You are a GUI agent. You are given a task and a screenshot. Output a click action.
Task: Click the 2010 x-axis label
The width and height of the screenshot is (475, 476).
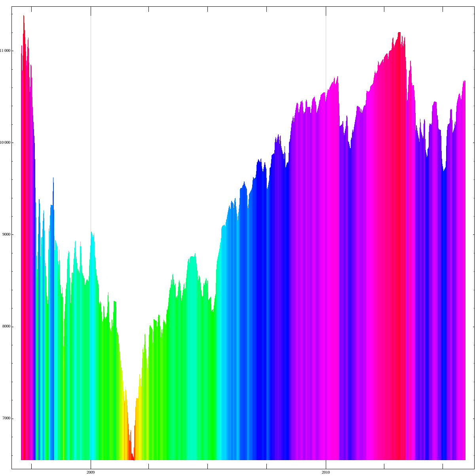point(326,472)
